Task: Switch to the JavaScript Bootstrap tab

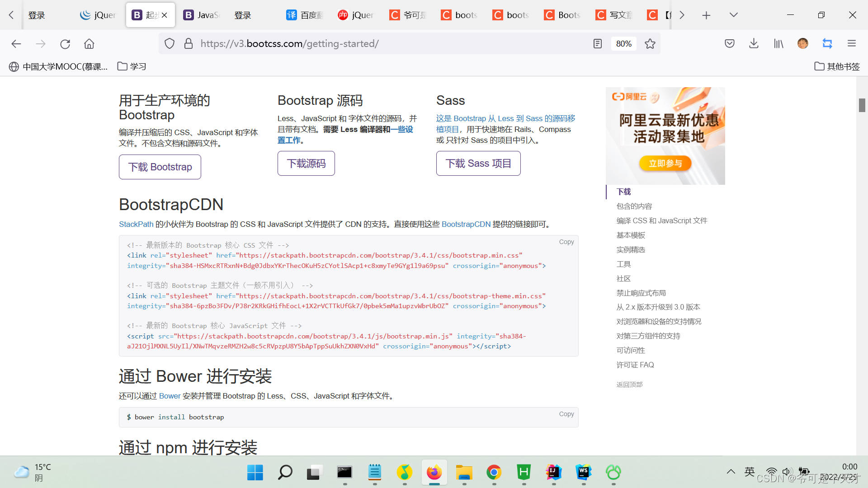Action: 202,15
